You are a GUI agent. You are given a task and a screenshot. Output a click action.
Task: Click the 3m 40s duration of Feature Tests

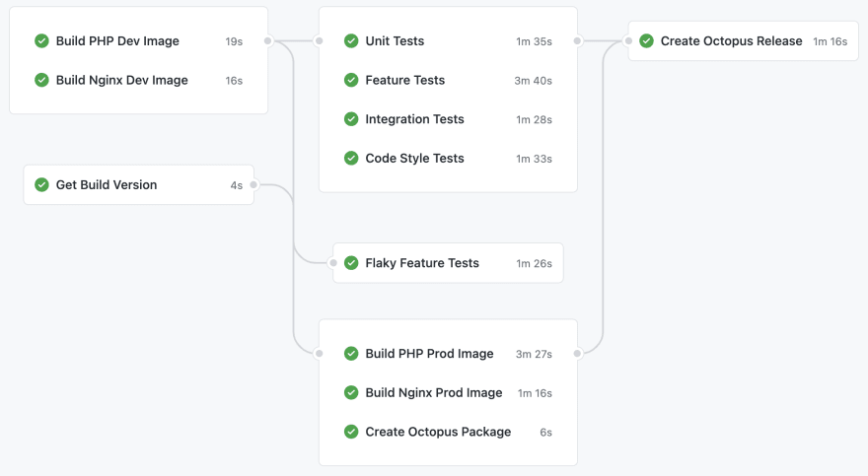[533, 81]
